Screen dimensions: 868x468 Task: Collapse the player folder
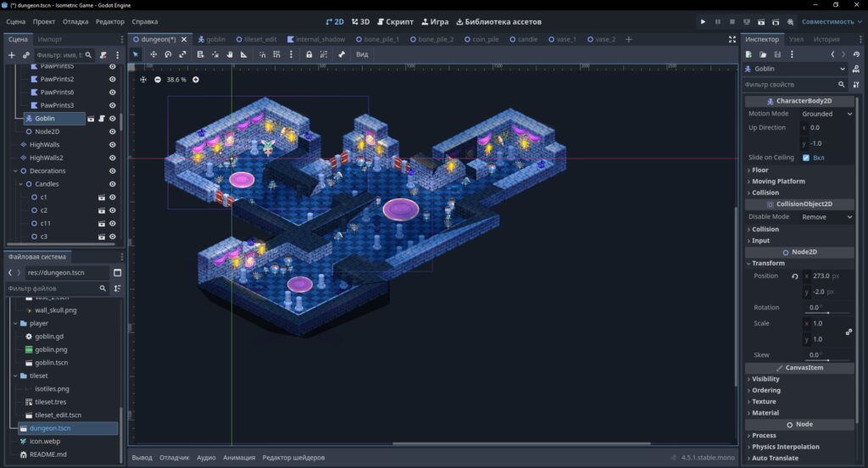pyautogui.click(x=15, y=324)
